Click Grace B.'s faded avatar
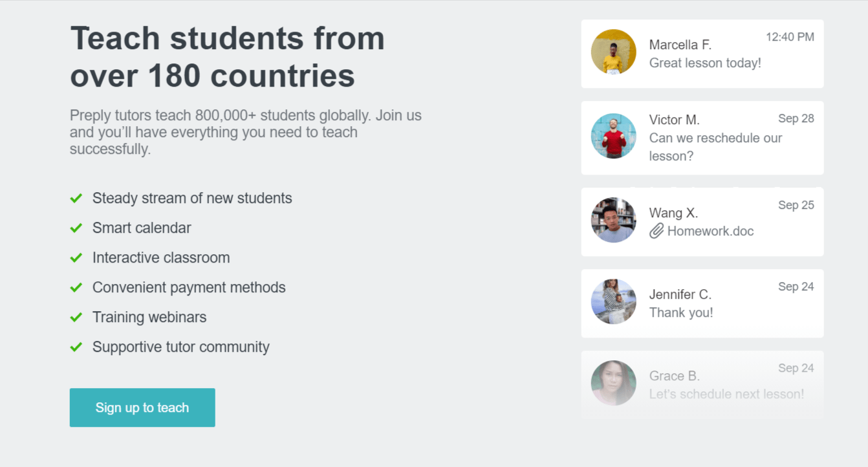868x467 pixels. click(613, 383)
